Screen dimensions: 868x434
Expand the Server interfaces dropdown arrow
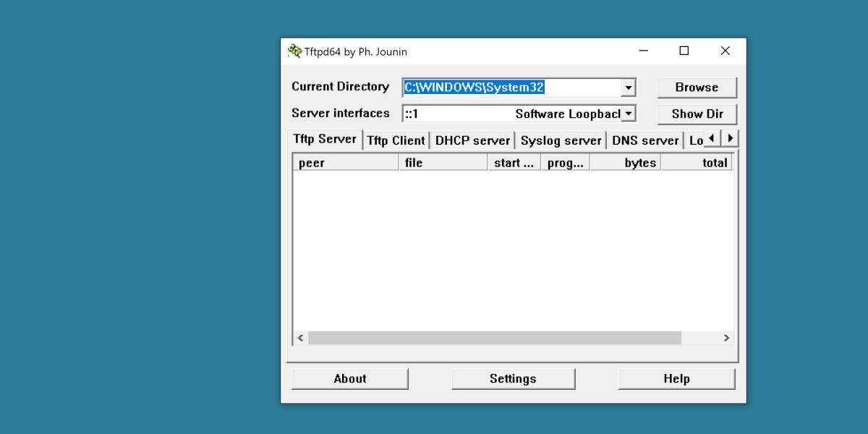pos(628,114)
